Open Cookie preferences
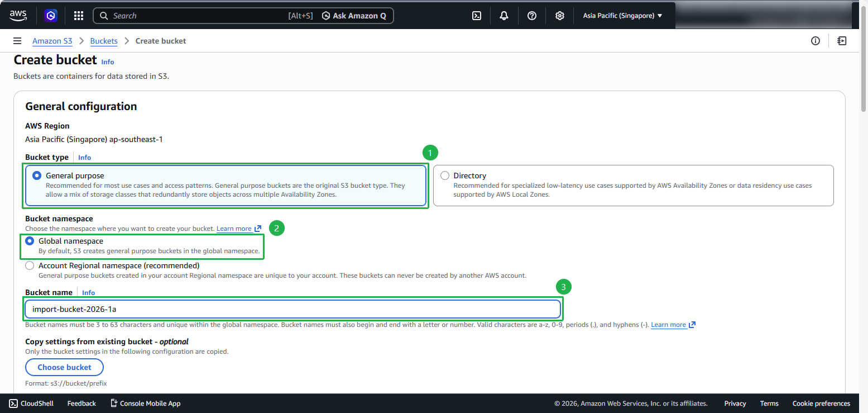 click(x=821, y=403)
